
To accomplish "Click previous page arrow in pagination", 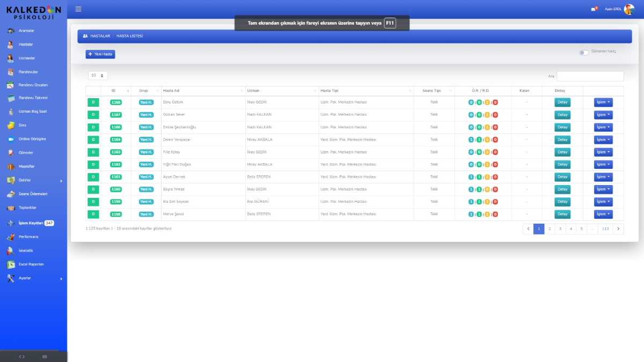I will [528, 229].
